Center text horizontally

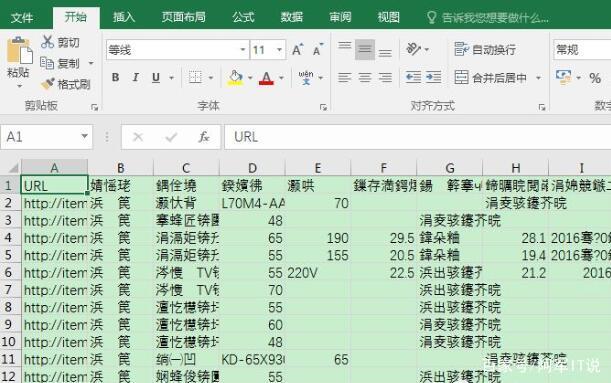pos(365,78)
